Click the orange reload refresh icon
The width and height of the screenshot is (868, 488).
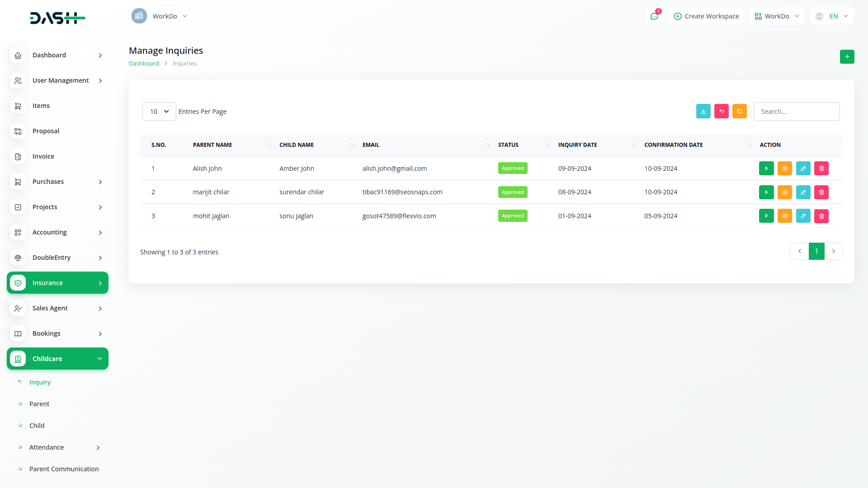[739, 112]
